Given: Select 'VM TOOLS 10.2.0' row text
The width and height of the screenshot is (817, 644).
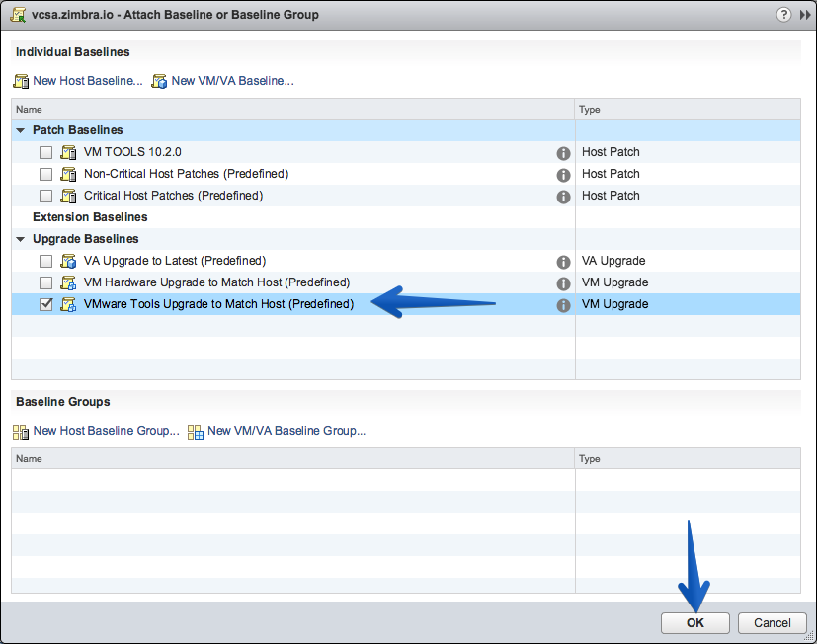Looking at the screenshot, I should point(132,152).
